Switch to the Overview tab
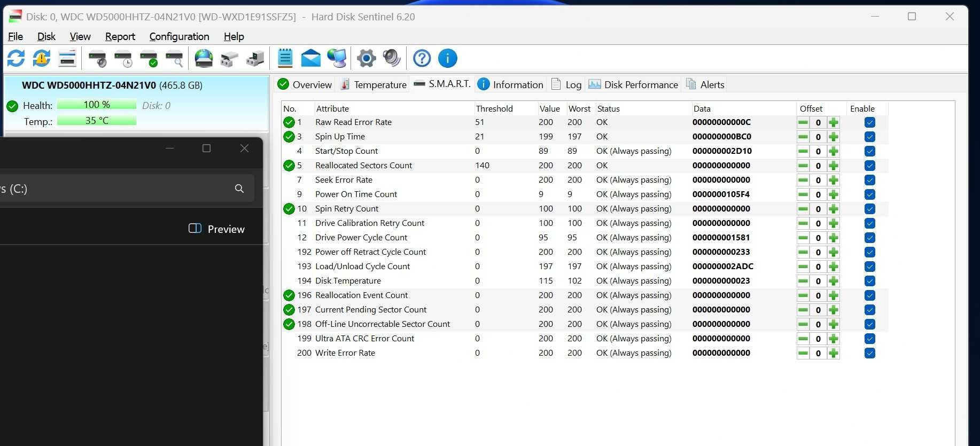 [305, 84]
